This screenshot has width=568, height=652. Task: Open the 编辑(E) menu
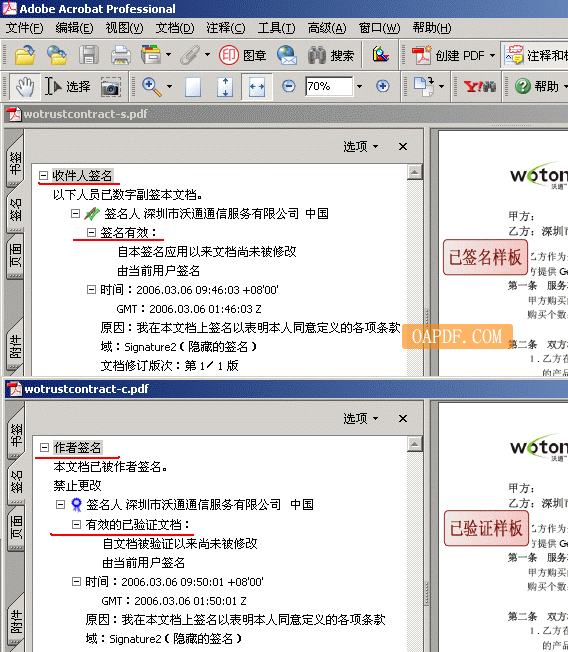pos(74,28)
